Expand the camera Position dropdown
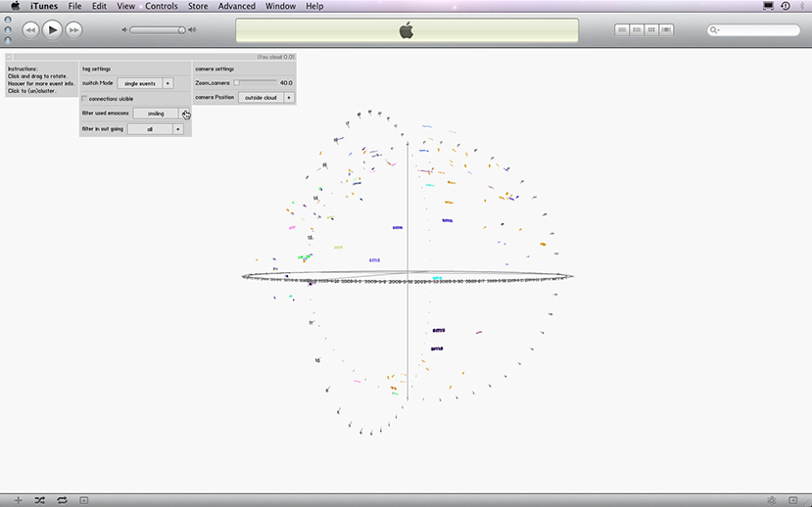The width and height of the screenshot is (812, 507). click(x=289, y=98)
